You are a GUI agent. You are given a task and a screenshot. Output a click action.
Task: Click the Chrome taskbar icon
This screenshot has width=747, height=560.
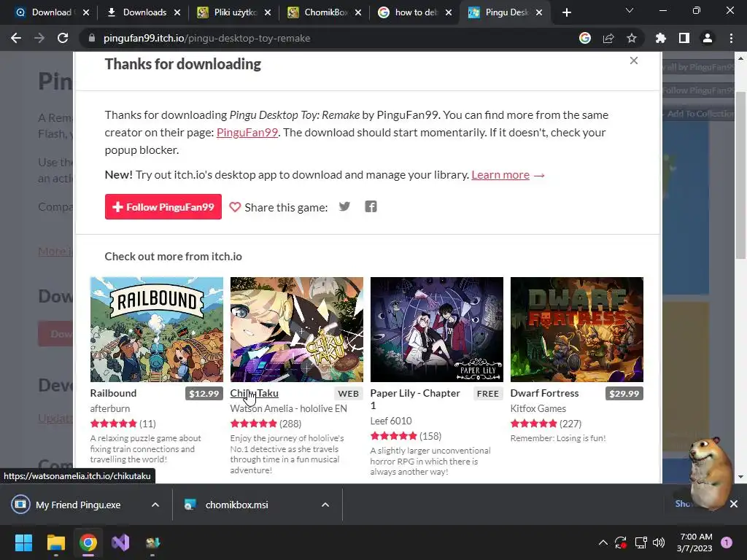point(88,542)
